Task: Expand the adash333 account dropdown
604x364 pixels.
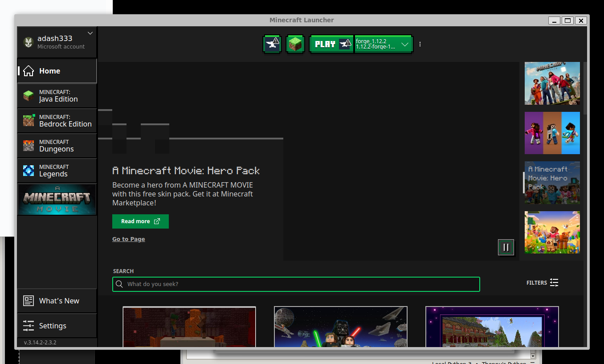Action: pyautogui.click(x=90, y=33)
